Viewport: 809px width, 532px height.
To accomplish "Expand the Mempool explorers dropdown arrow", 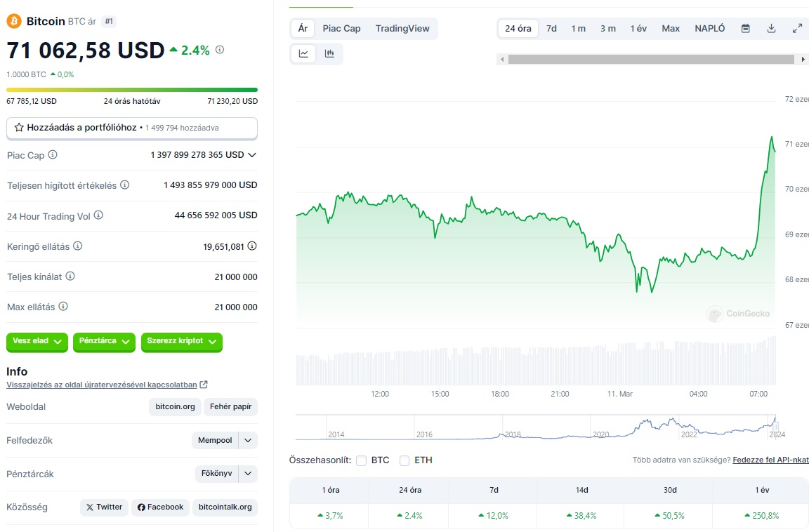I will coord(248,440).
